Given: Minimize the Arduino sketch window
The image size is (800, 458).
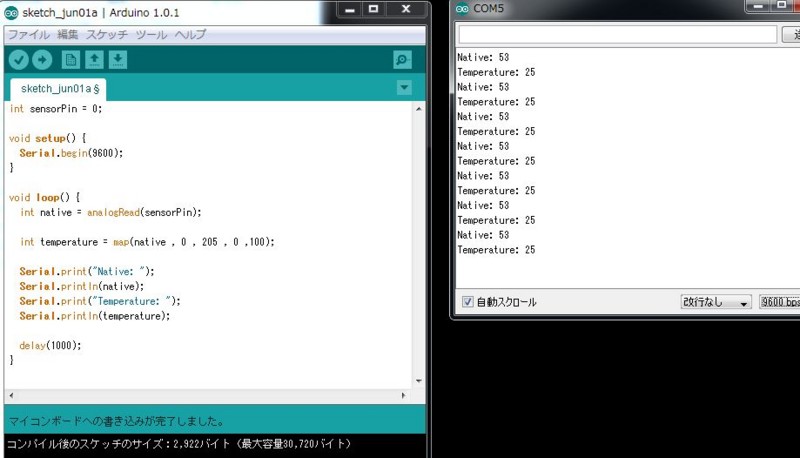Looking at the screenshot, I should (349, 9).
